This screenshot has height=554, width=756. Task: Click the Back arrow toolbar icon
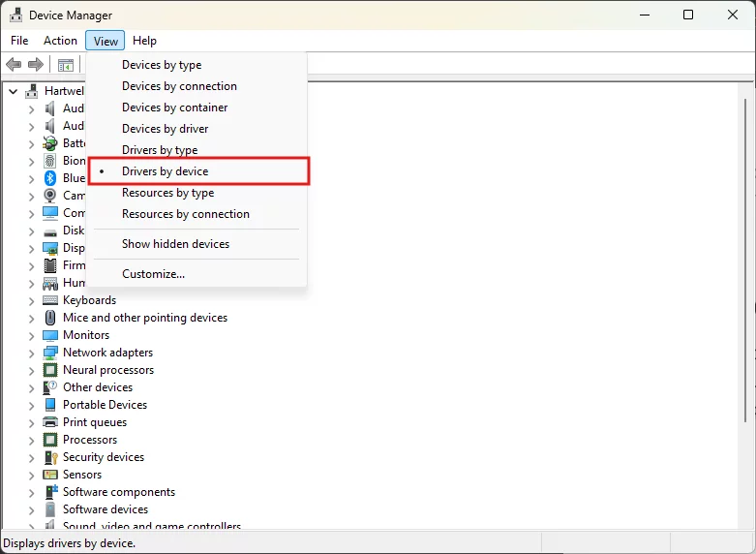(14, 65)
